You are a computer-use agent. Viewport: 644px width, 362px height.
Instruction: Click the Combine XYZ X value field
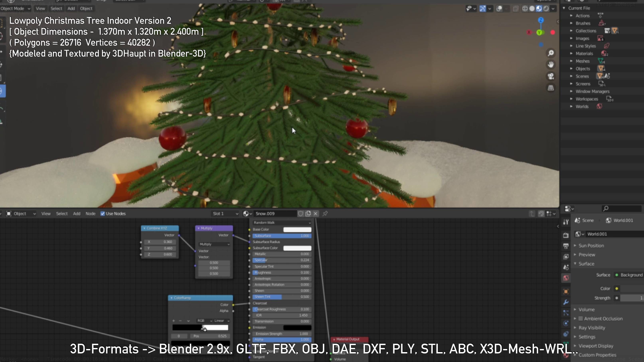[x=160, y=242]
